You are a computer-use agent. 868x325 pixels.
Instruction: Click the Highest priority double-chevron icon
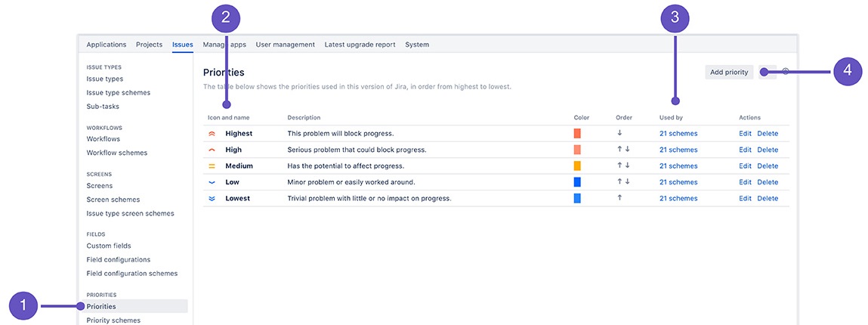pos(211,134)
